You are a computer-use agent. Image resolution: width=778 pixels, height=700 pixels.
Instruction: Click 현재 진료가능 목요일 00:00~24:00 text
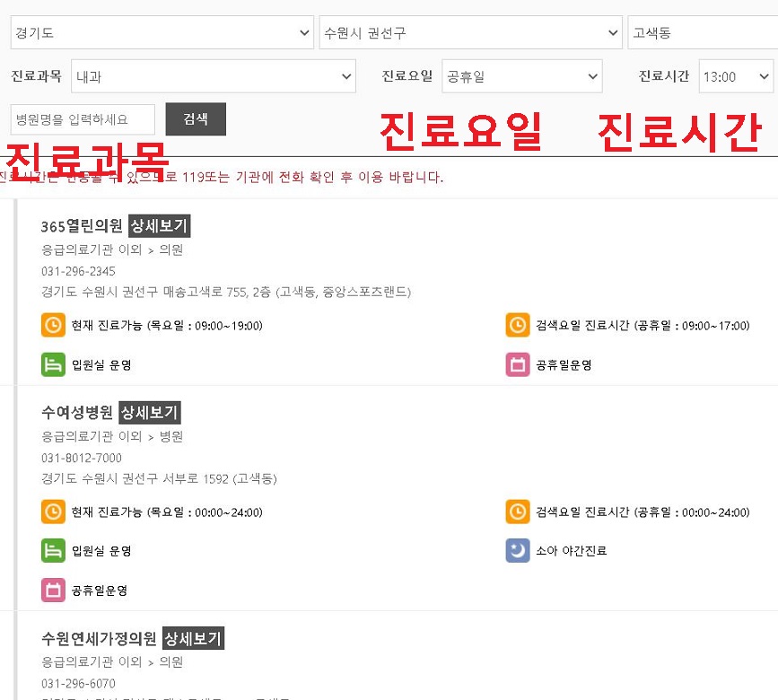pyautogui.click(x=167, y=512)
